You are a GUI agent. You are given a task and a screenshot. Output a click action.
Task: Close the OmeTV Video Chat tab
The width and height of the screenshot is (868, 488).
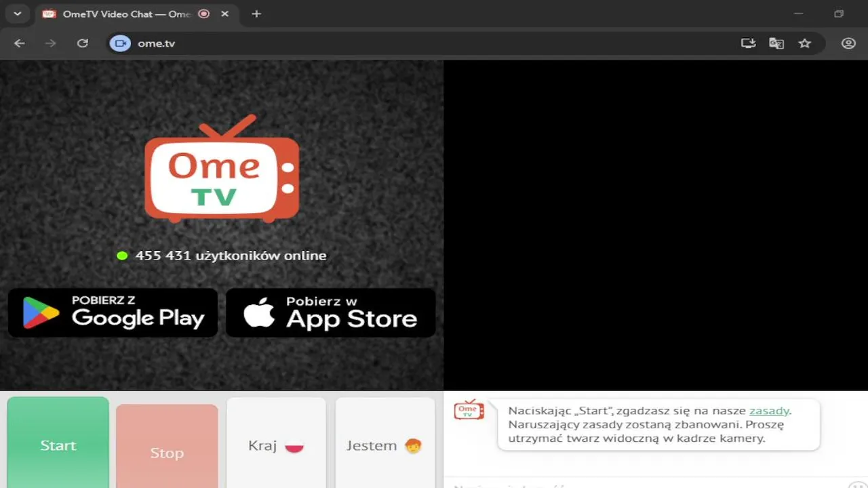(x=225, y=14)
